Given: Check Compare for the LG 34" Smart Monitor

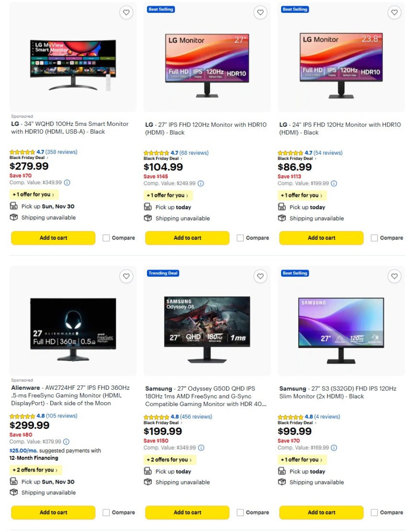Looking at the screenshot, I should (105, 238).
